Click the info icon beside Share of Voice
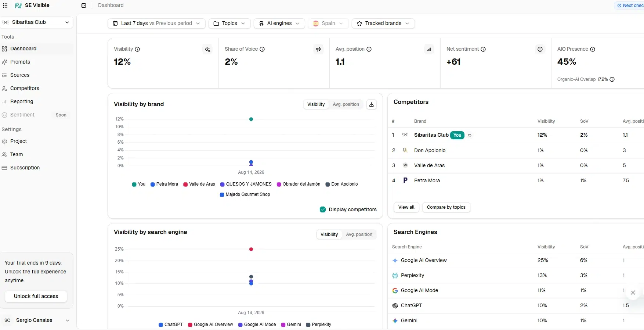The width and height of the screenshot is (644, 330). click(262, 49)
